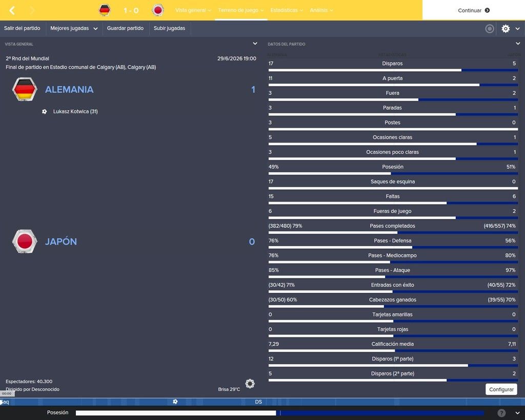The width and height of the screenshot is (525, 420).
Task: Click scorer Lukasz Kotwica (31)
Action: coord(75,111)
